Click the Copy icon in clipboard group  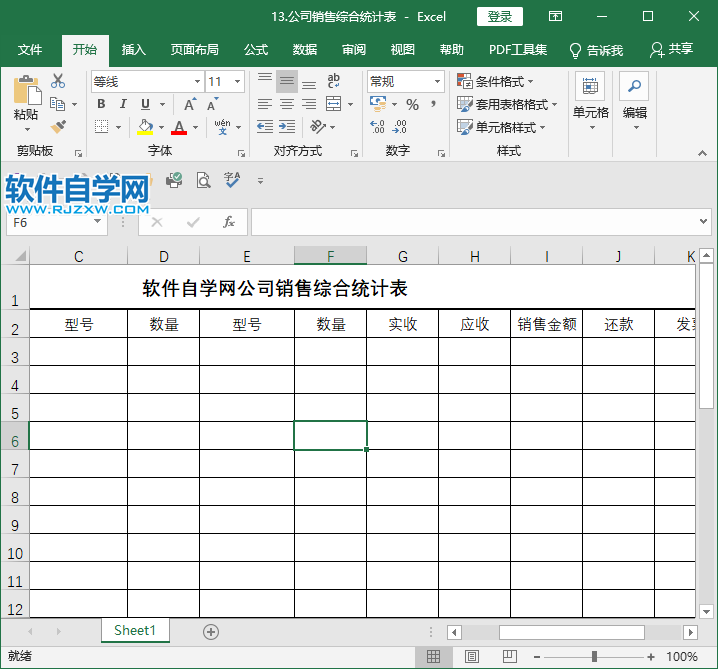pyautogui.click(x=57, y=104)
